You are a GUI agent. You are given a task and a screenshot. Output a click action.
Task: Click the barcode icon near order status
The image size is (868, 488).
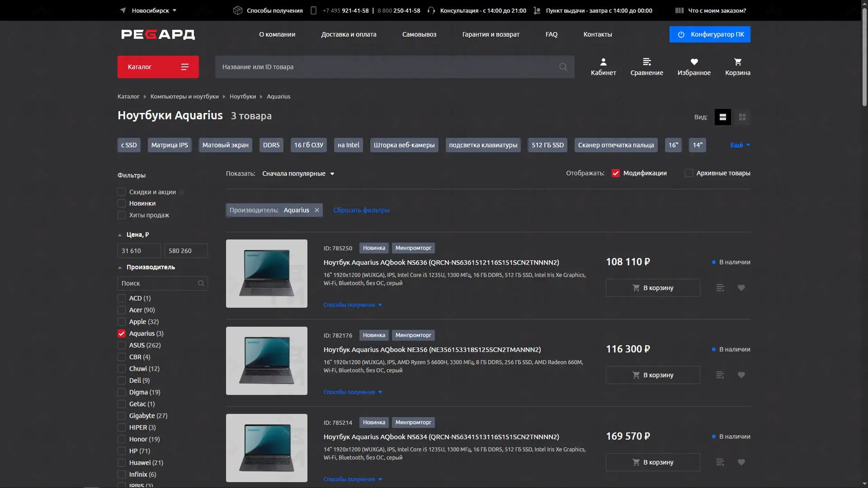679,10
